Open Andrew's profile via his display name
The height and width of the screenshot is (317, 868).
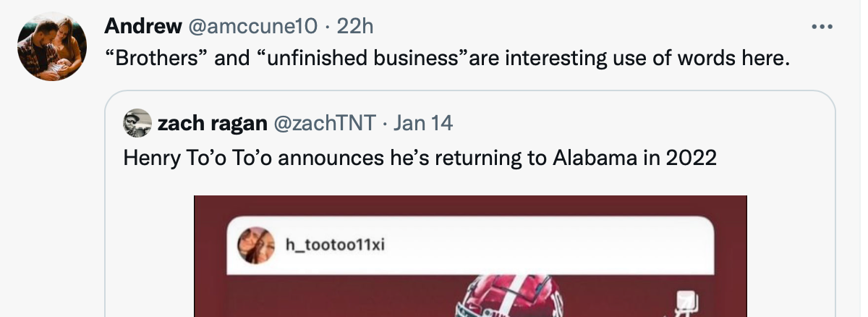click(143, 27)
